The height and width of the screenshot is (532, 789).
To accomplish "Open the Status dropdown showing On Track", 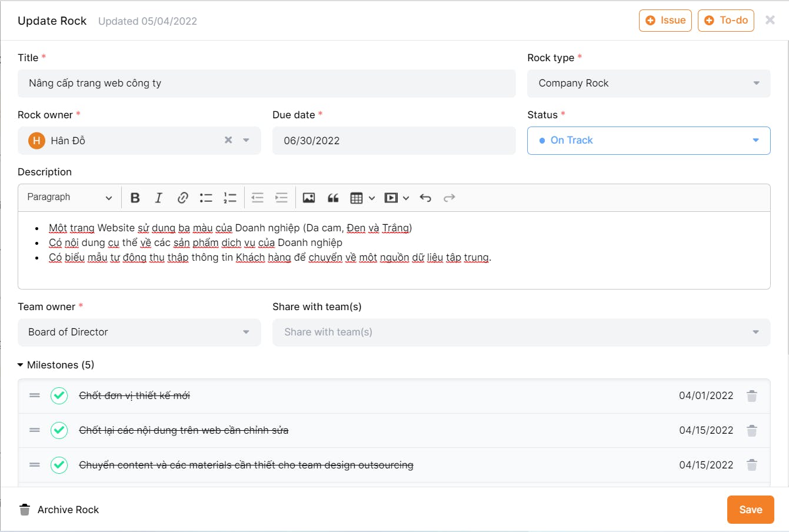I will pyautogui.click(x=648, y=141).
